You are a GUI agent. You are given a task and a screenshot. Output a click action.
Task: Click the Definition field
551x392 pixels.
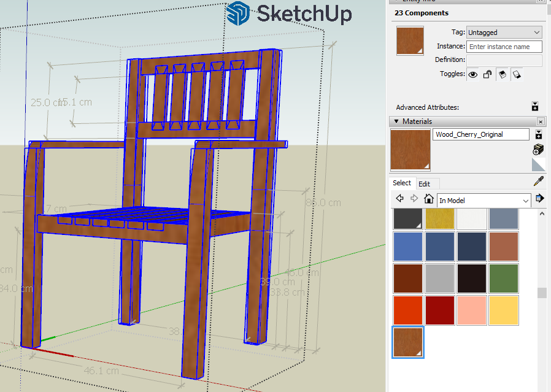coord(504,60)
